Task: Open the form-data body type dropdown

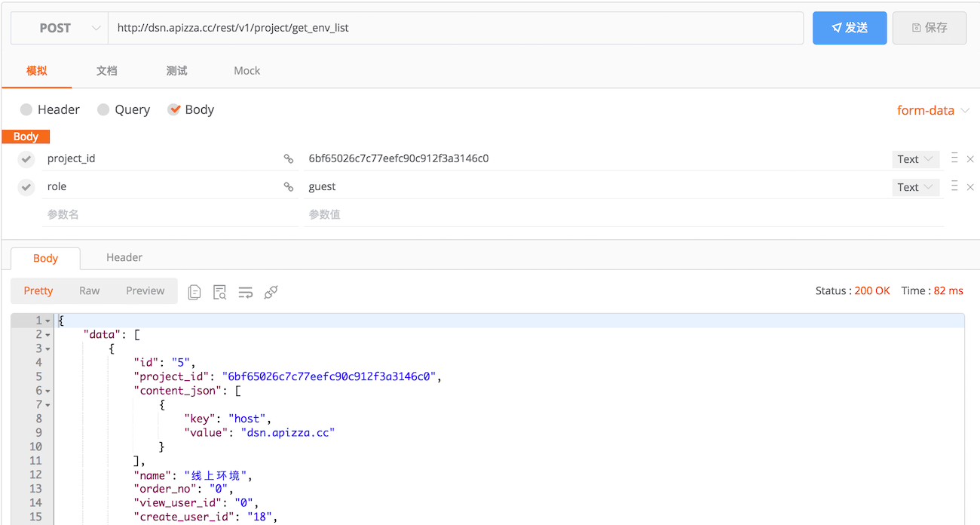Action: coord(933,111)
